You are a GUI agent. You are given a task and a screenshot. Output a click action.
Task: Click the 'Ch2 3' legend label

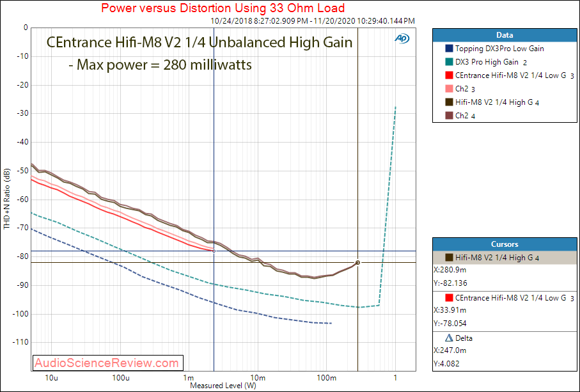pyautogui.click(x=465, y=89)
